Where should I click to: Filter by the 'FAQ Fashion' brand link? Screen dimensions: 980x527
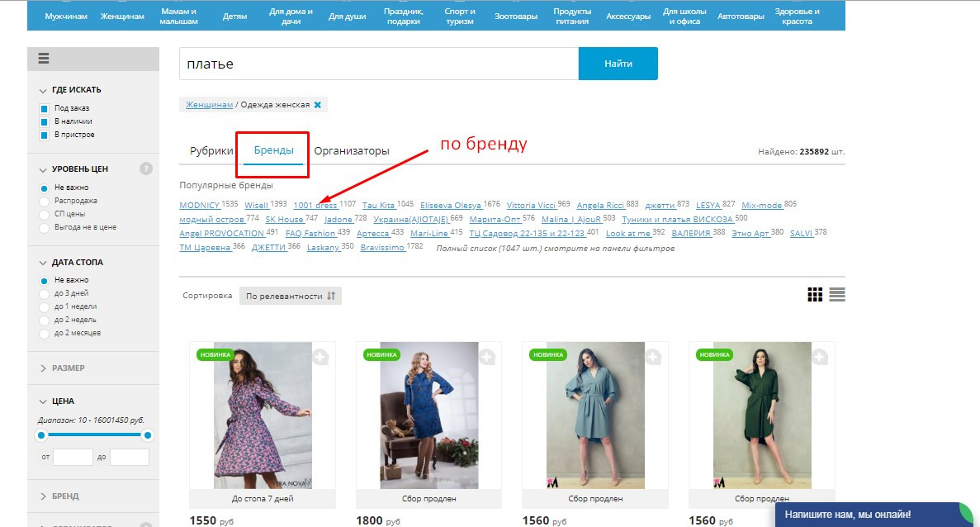(310, 234)
